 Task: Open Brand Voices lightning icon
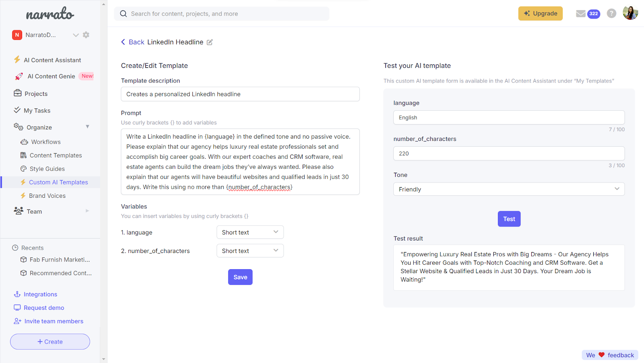point(23,195)
